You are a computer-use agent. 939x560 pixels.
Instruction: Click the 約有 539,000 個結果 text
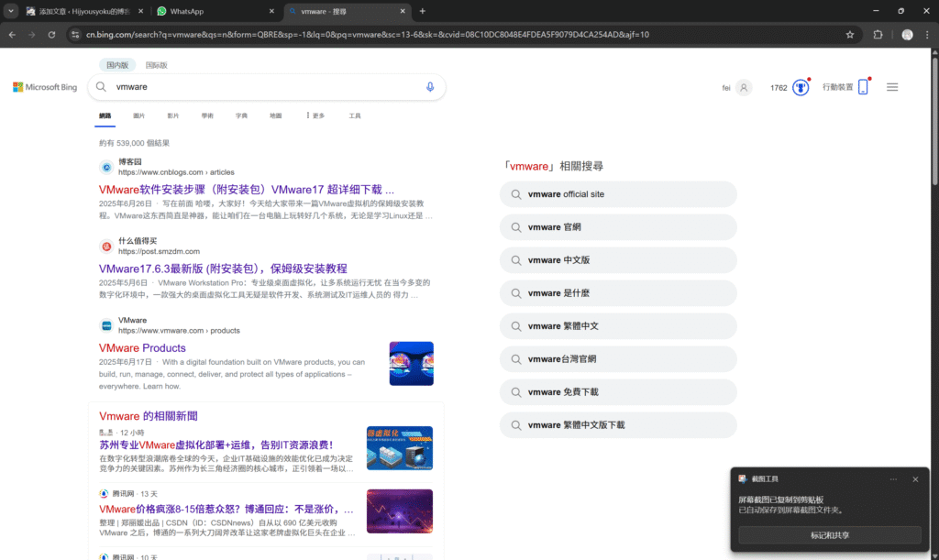pos(134,143)
